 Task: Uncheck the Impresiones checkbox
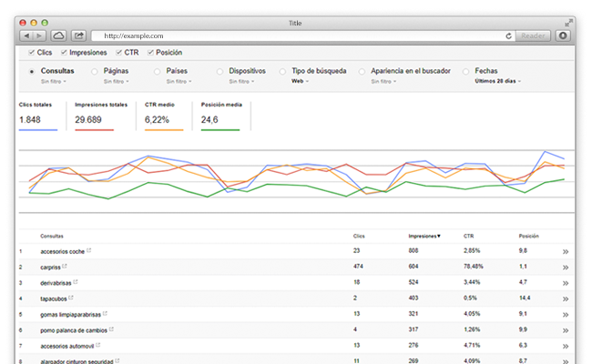tap(64, 53)
